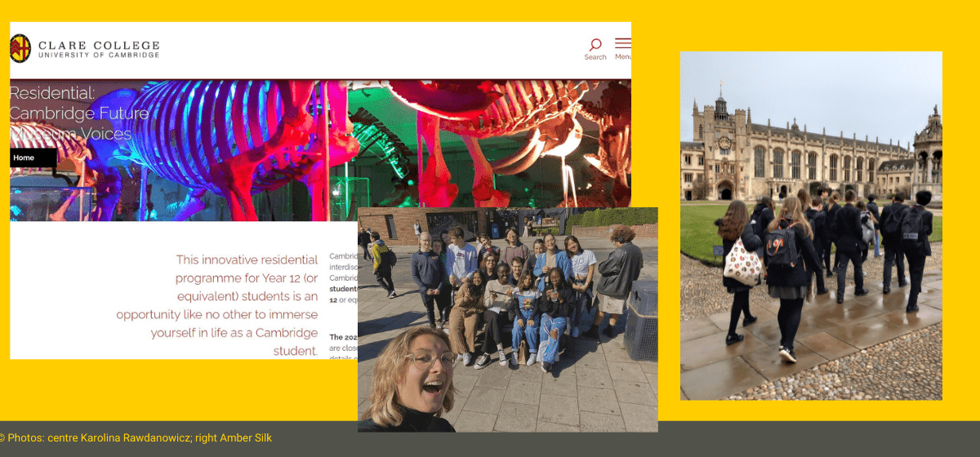Open the hamburger menu icon
980x457 pixels.
point(622,43)
